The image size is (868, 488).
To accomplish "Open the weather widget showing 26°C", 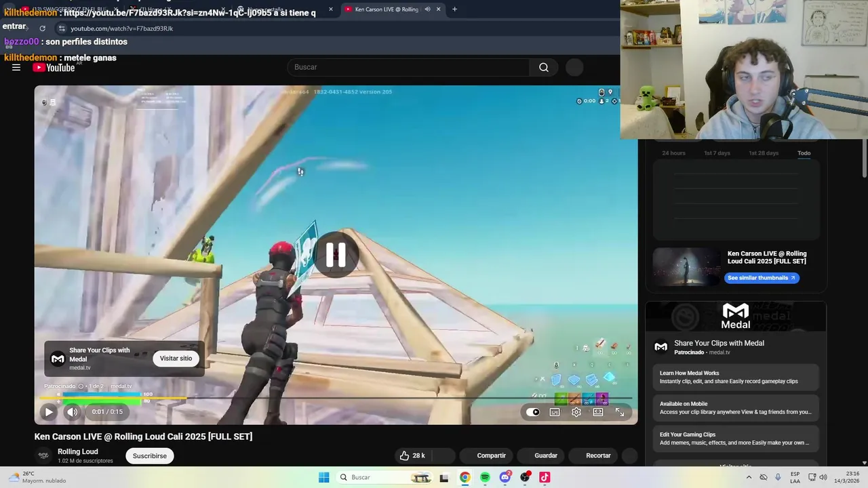I will (37, 477).
